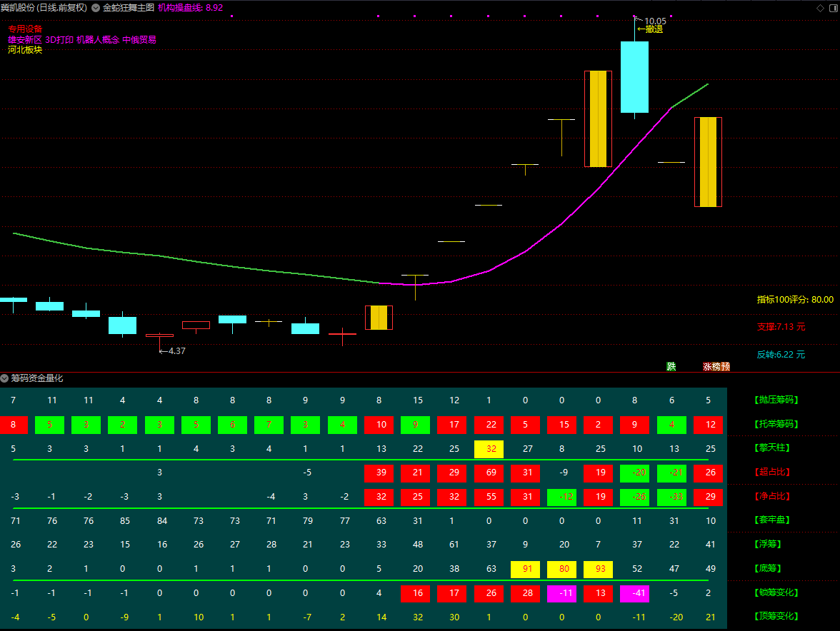Image resolution: width=840 pixels, height=631 pixels.
Task: Select the last yellow candlestick on the right
Action: point(709,162)
